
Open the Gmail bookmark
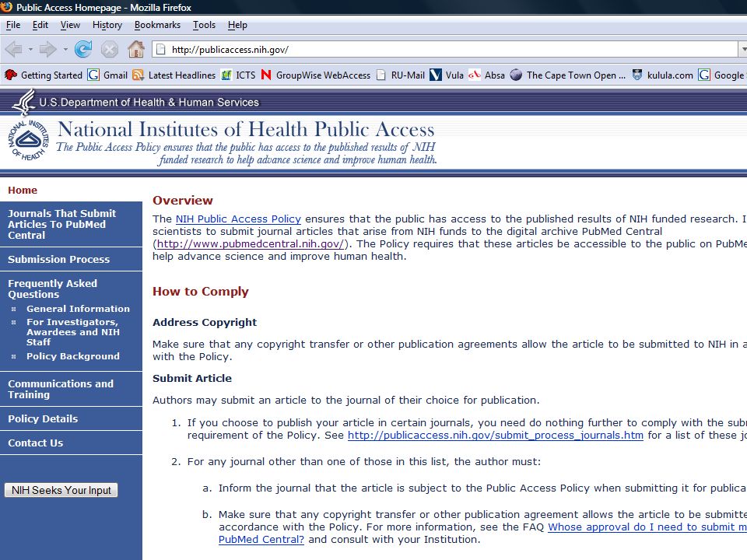click(107, 75)
